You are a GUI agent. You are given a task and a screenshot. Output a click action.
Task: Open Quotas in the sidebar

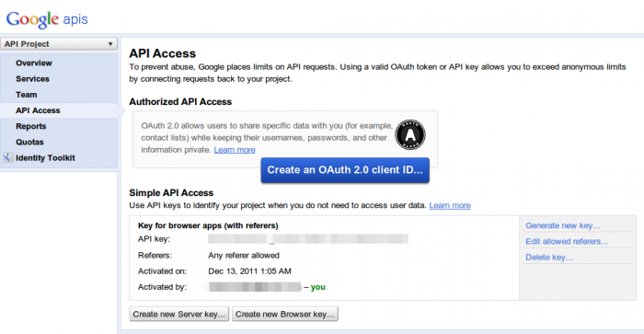29,142
